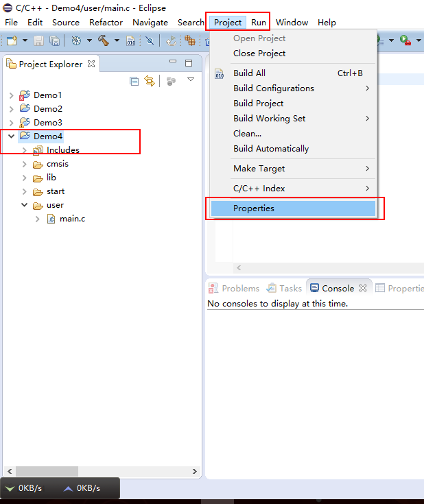The width and height of the screenshot is (424, 504).
Task: Choose Properties from Project menu
Action: pyautogui.click(x=294, y=208)
